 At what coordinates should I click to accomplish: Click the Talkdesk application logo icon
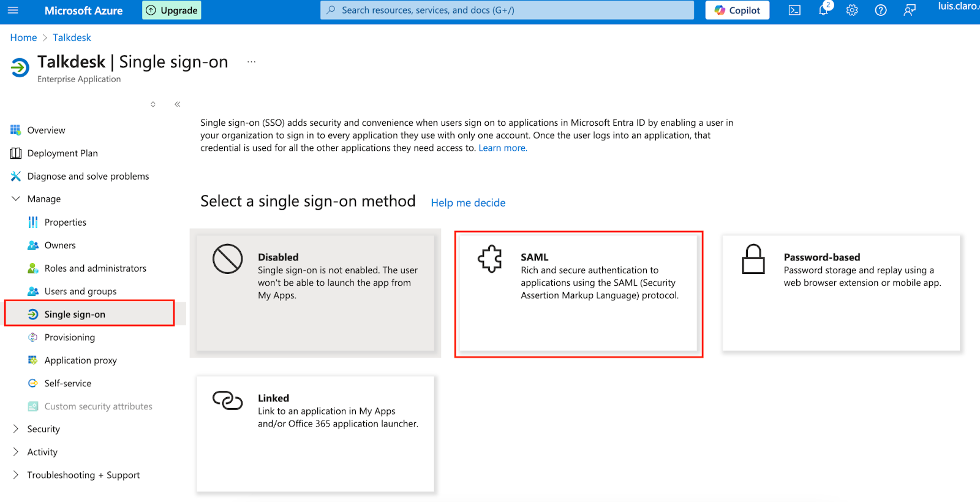[x=20, y=67]
